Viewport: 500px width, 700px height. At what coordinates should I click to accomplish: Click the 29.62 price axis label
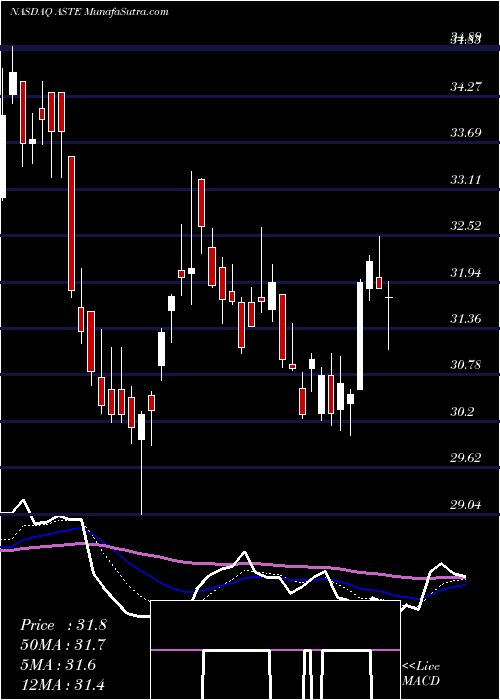click(466, 458)
